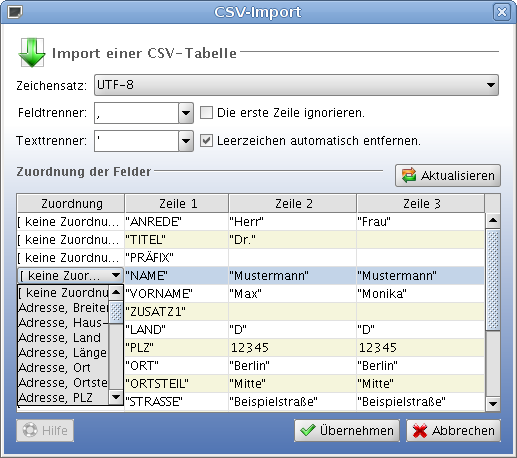Click the dropdown list's scroll-down arrow
Viewport: 517px width, 458px height.
(116, 397)
